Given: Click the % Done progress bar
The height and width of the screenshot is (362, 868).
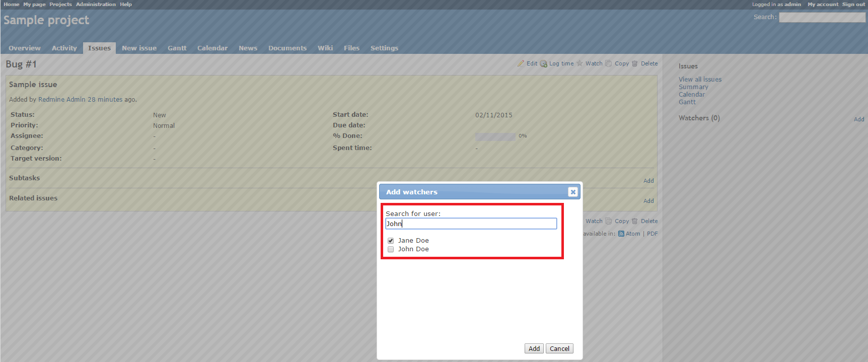Looking at the screenshot, I should 495,136.
